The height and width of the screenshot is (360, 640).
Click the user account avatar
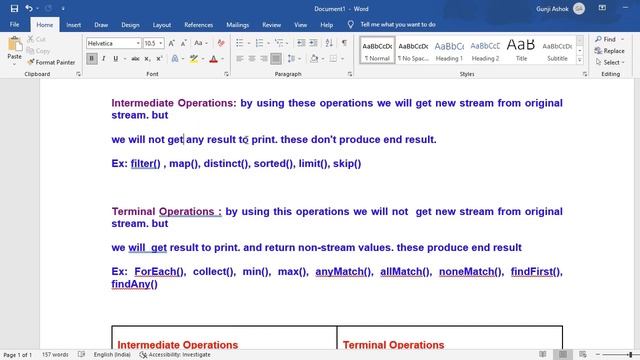579,8
